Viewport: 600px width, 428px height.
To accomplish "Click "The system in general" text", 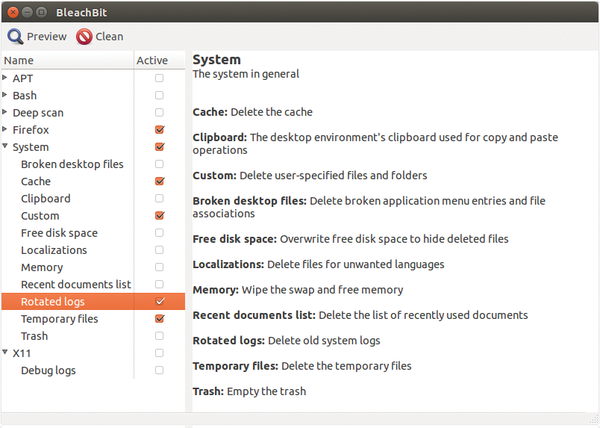I will tap(246, 74).
